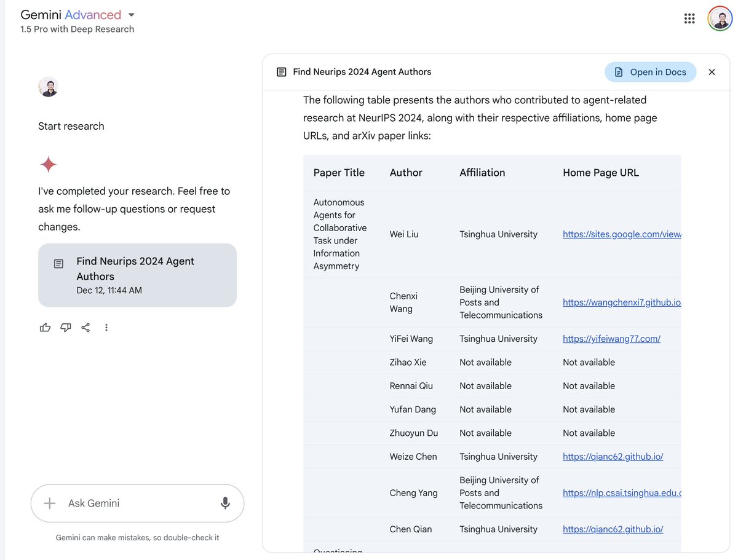Select the author cell Cheng Yang
This screenshot has width=738, height=560.
pos(414,493)
